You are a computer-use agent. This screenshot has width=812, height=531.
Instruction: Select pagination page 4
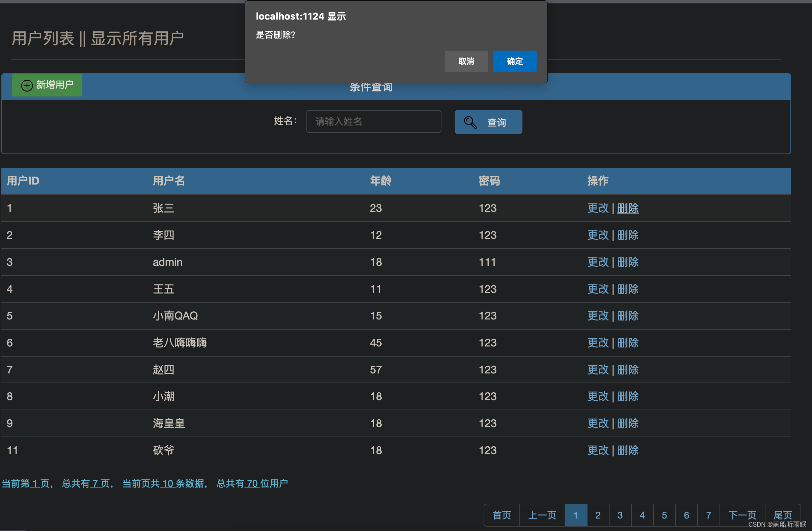tap(642, 515)
